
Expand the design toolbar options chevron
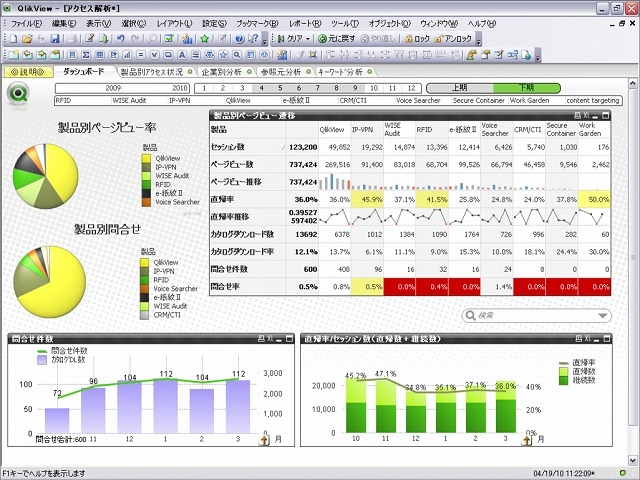coord(538,56)
